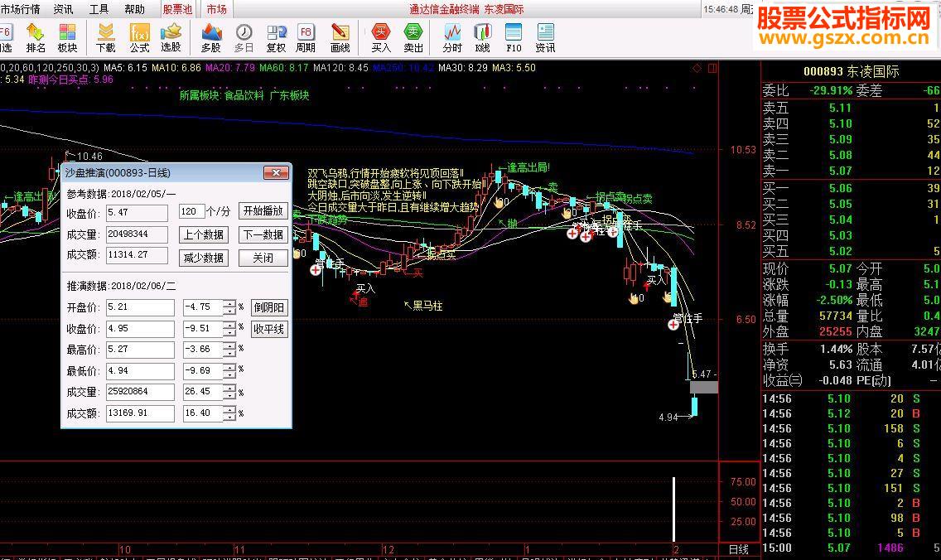Image resolution: width=941 pixels, height=560 pixels.
Task: Open the 资讯 news toolbar icon
Action: (x=546, y=38)
